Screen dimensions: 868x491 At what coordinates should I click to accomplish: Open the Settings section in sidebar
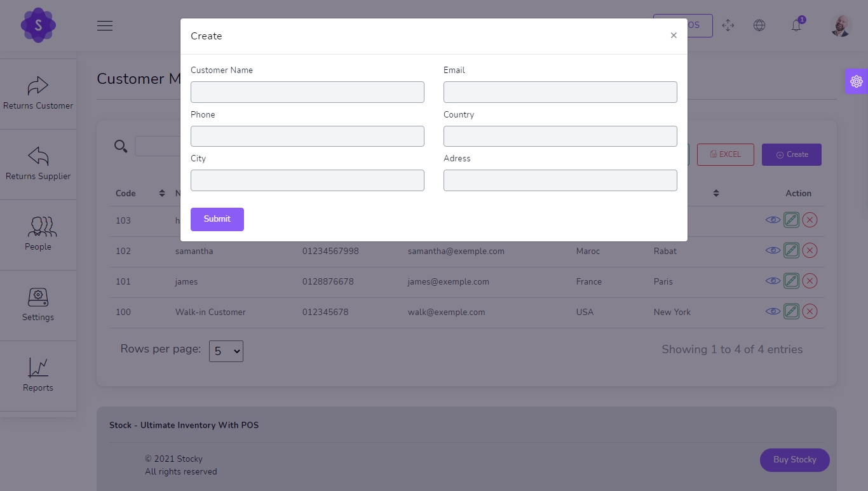tap(38, 304)
